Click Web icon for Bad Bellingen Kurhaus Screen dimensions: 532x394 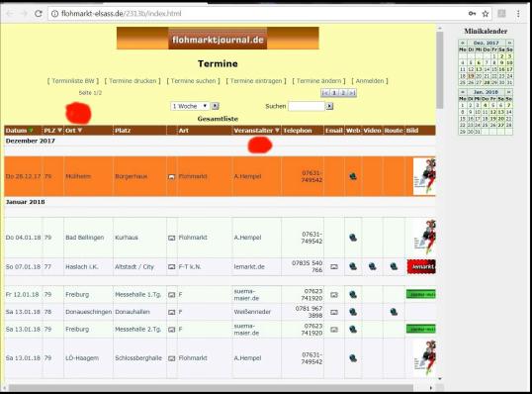[353, 238]
